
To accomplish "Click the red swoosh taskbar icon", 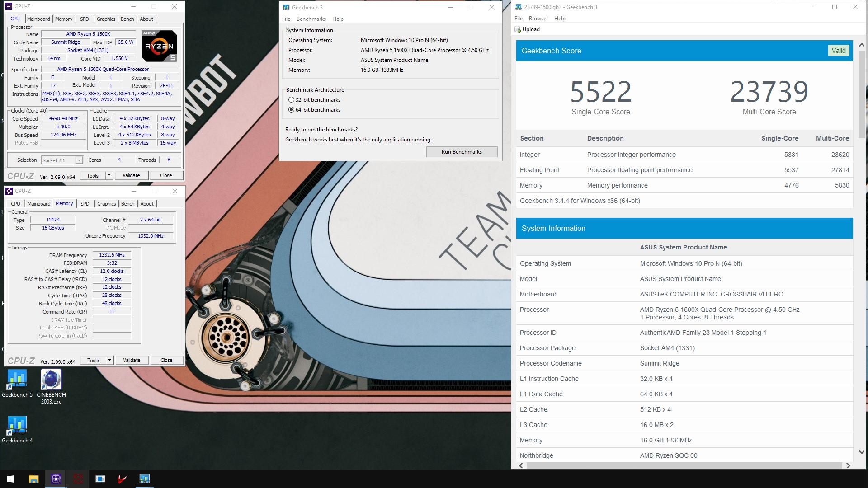I will (122, 479).
